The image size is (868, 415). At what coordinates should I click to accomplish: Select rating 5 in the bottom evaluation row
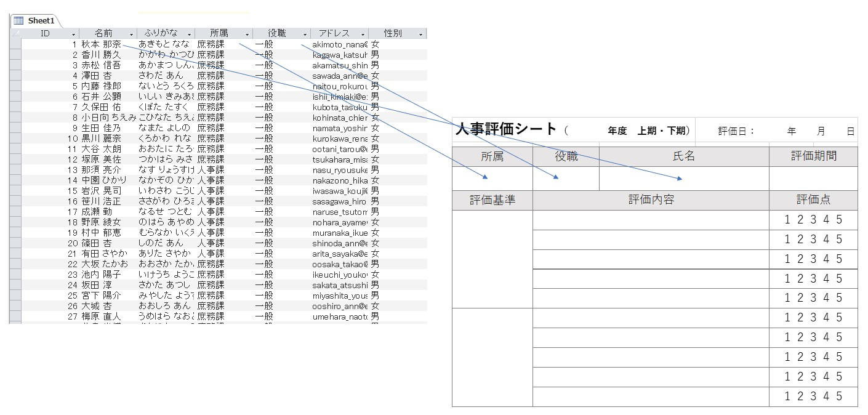coord(839,397)
